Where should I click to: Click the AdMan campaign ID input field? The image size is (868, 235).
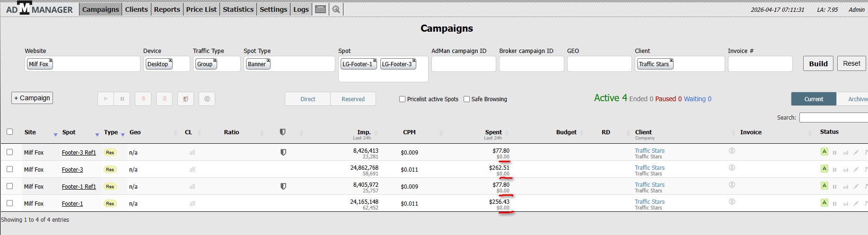[463, 64]
